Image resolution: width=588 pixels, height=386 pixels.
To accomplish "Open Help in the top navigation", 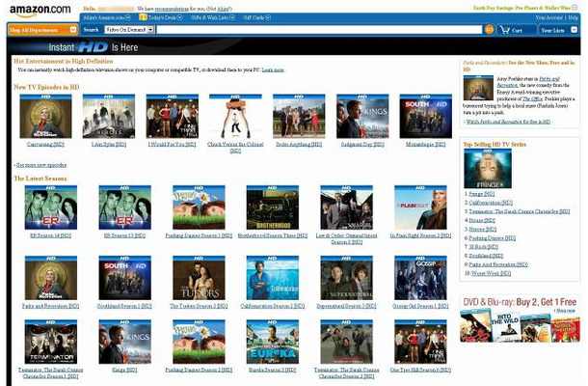I will [x=573, y=17].
